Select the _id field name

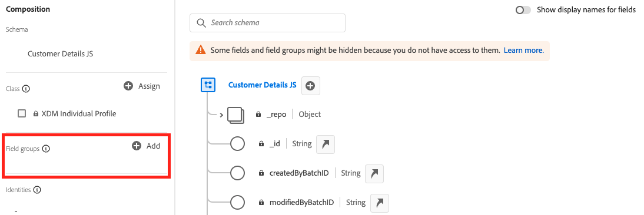(x=275, y=144)
